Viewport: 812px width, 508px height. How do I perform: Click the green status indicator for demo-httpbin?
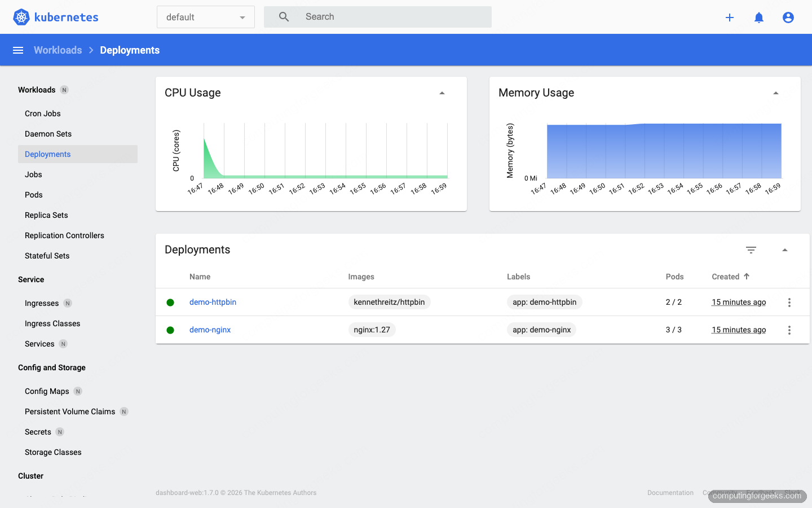pyautogui.click(x=170, y=302)
